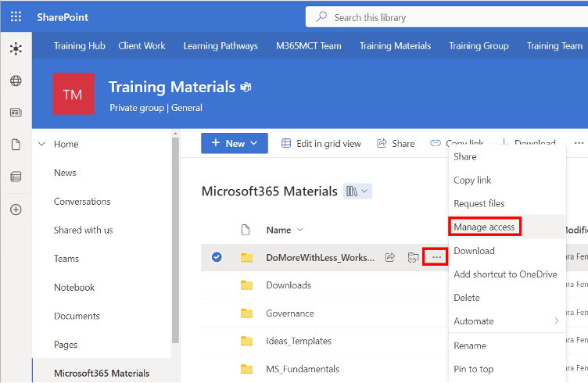588x383 pixels.
Task: Click Edit in grid view
Action: [321, 144]
